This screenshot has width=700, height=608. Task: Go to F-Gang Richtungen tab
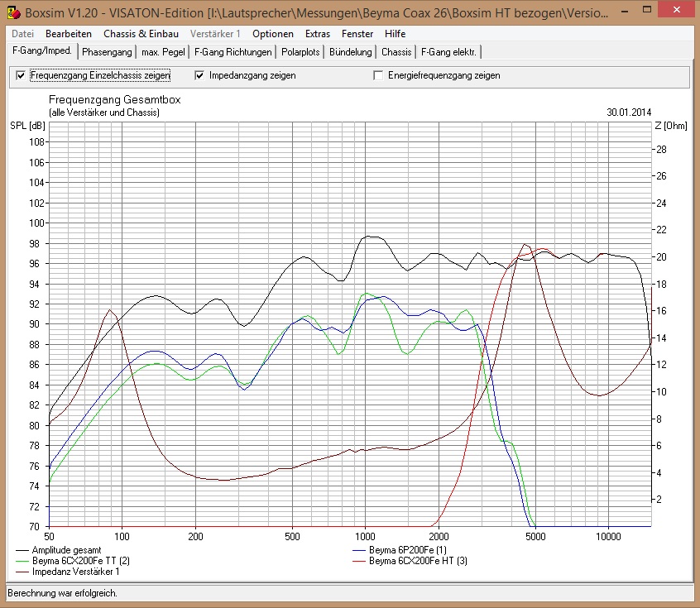[233, 52]
